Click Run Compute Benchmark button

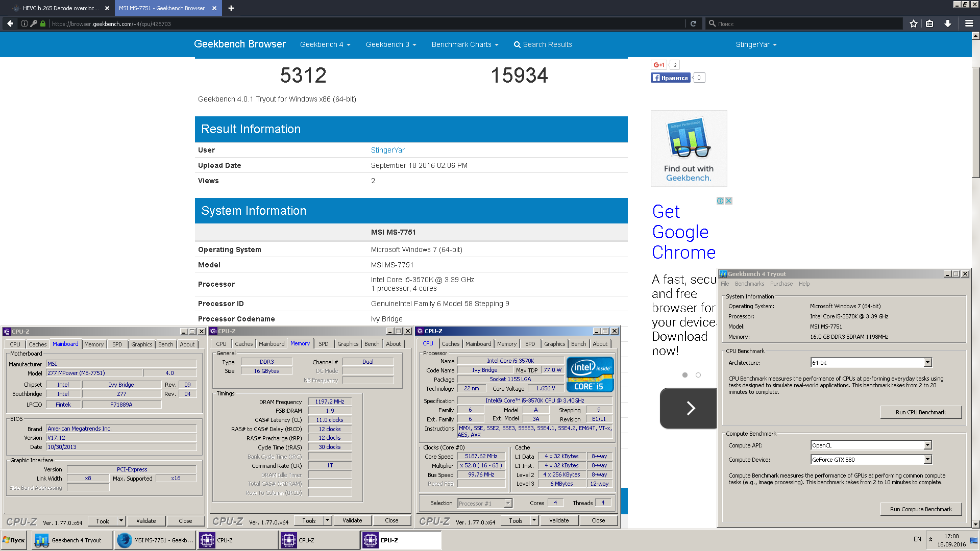(921, 509)
